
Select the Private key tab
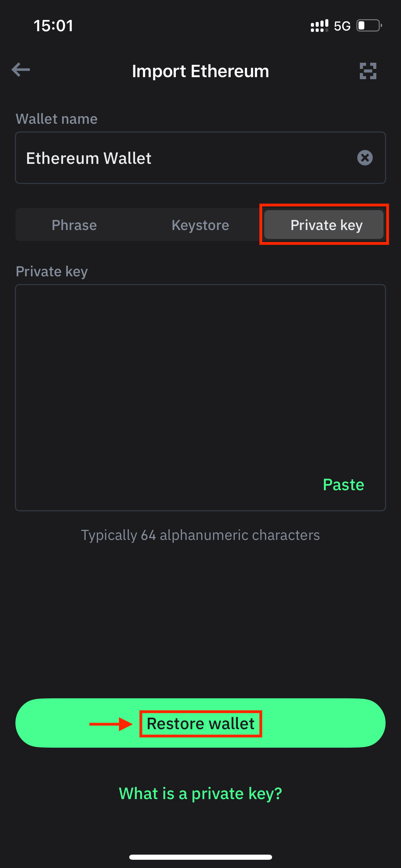pos(324,225)
